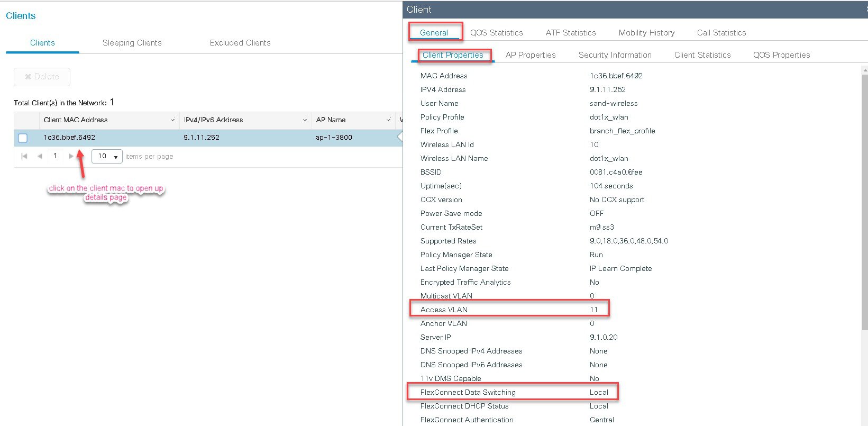868x426 pixels.
Task: Click the Clients page heading
Action: point(21,16)
